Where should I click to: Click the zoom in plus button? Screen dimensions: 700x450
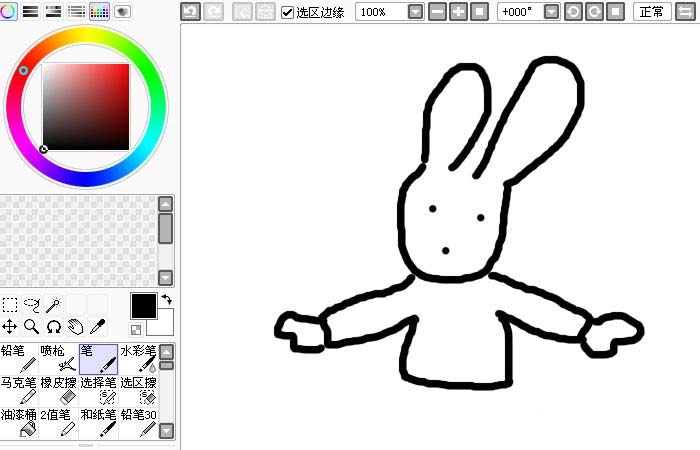pos(458,12)
